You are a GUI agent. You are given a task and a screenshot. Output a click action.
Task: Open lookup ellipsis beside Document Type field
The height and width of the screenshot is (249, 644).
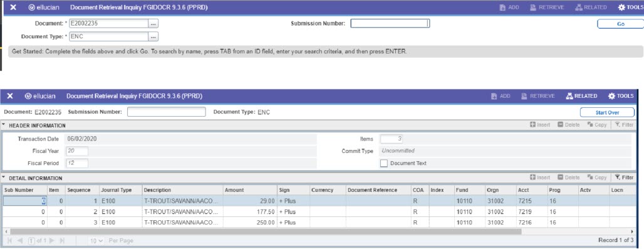coord(153,36)
